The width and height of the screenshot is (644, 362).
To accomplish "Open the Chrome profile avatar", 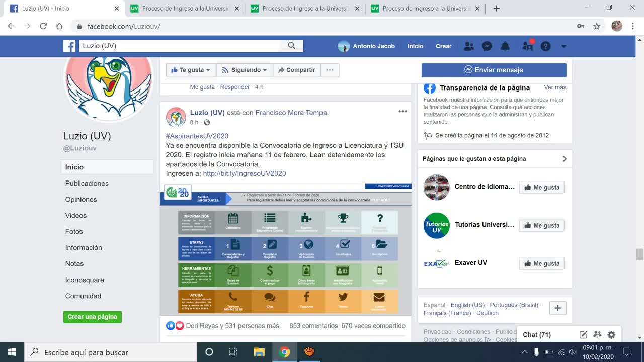I will (617, 26).
